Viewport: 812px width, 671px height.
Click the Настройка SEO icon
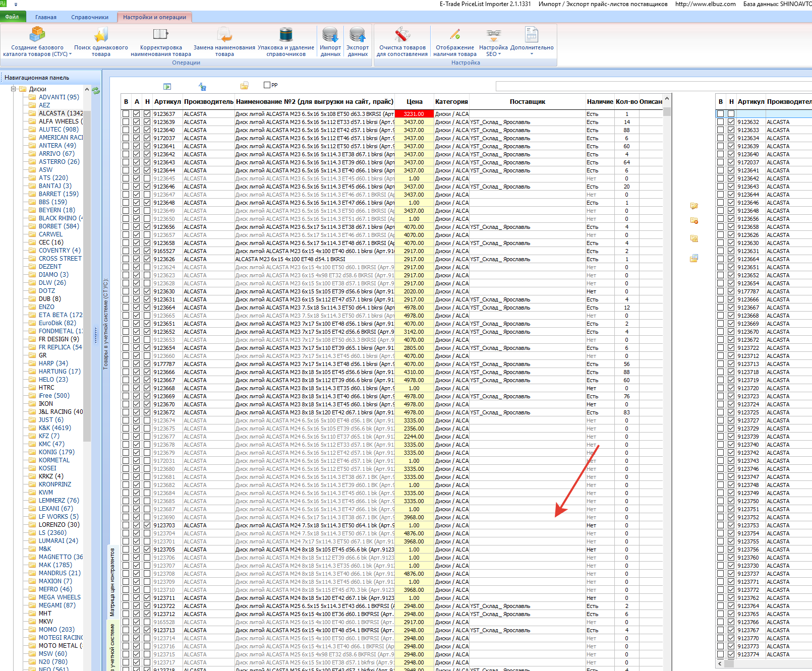(494, 35)
